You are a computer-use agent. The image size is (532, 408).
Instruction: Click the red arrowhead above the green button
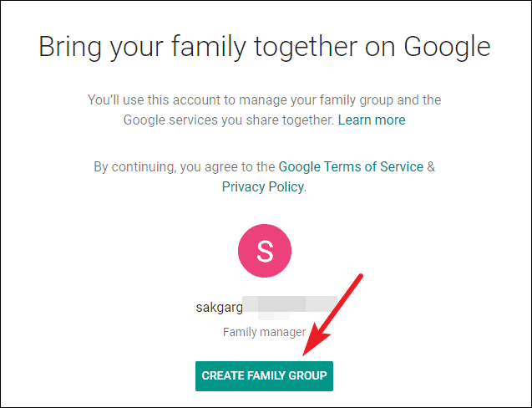(315, 339)
